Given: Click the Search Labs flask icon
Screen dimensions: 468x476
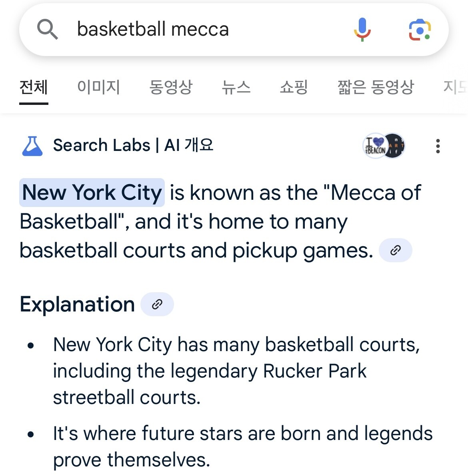Looking at the screenshot, I should [x=32, y=146].
